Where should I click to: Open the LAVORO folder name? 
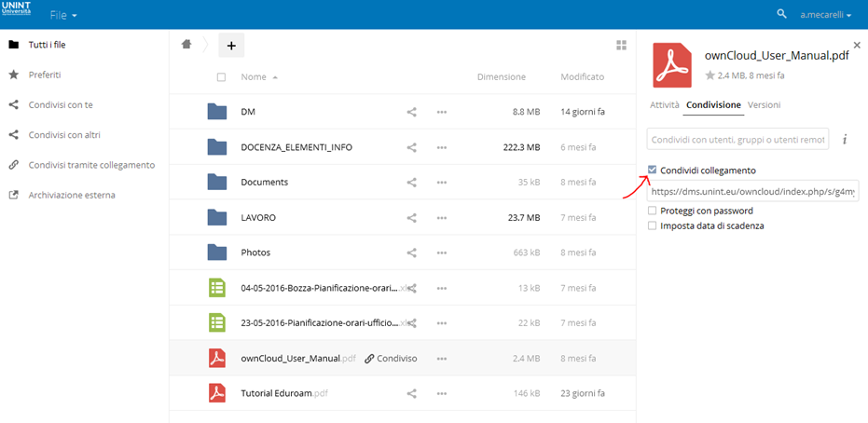(258, 217)
